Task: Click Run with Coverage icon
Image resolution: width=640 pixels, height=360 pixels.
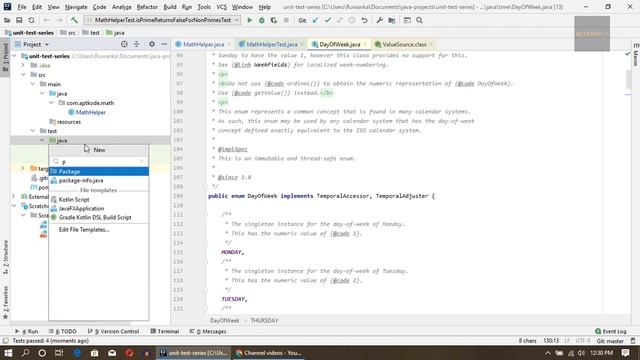Action: 274,20
